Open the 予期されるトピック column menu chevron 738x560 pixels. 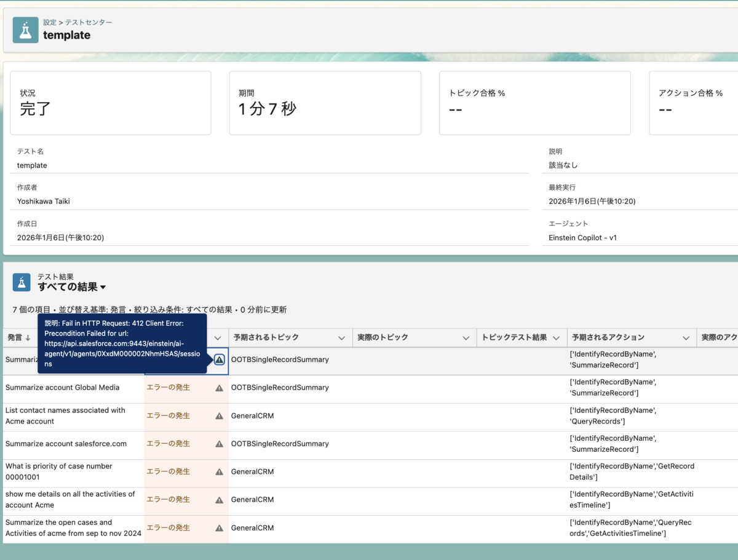coord(341,337)
